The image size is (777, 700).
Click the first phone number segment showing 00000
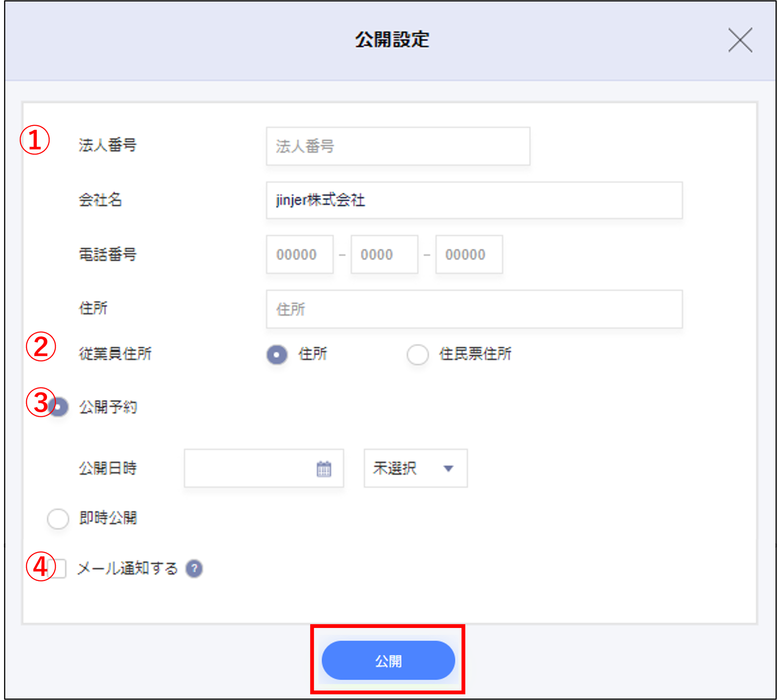(x=299, y=254)
